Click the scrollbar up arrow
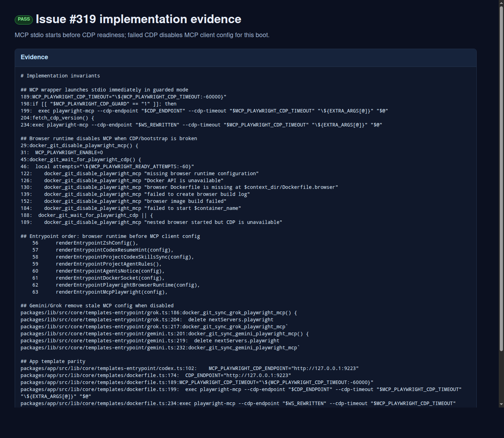 501,3
